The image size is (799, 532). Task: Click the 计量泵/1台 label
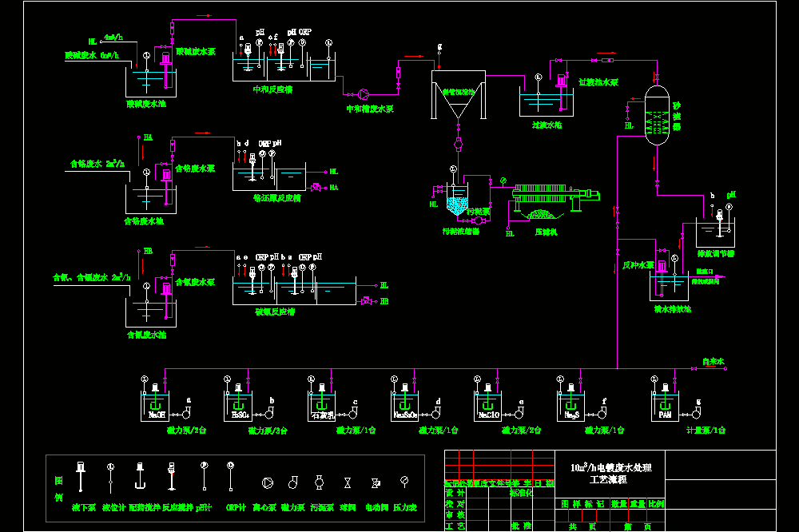(706, 431)
